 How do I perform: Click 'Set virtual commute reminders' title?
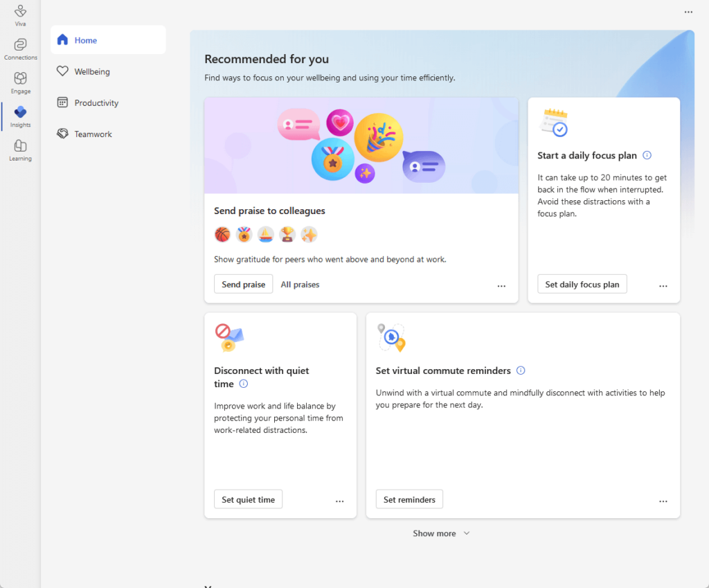pyautogui.click(x=443, y=371)
